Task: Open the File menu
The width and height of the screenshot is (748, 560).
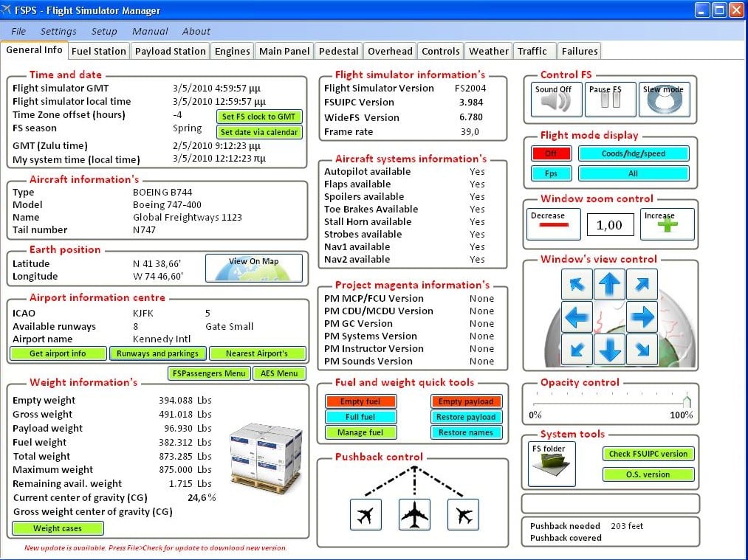Action: pos(18,31)
